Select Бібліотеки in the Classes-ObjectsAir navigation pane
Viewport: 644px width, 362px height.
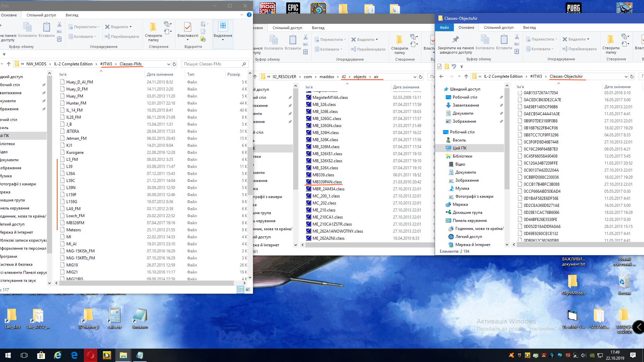click(x=462, y=156)
